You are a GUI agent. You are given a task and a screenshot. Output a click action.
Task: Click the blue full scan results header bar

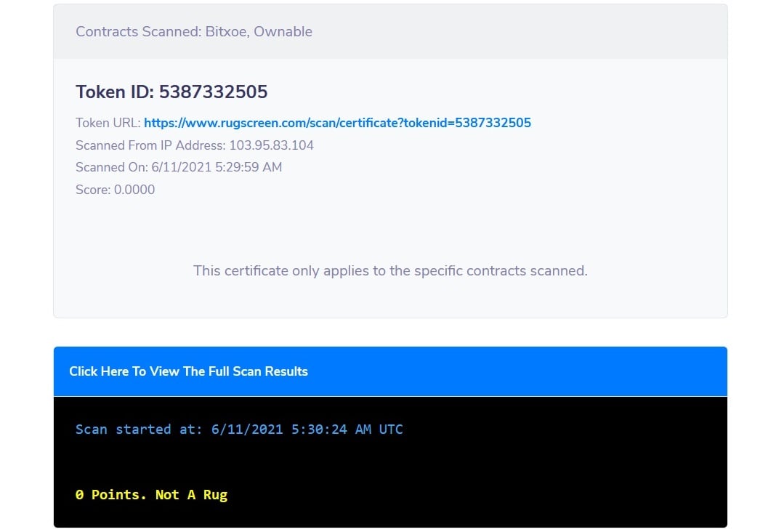click(x=390, y=371)
